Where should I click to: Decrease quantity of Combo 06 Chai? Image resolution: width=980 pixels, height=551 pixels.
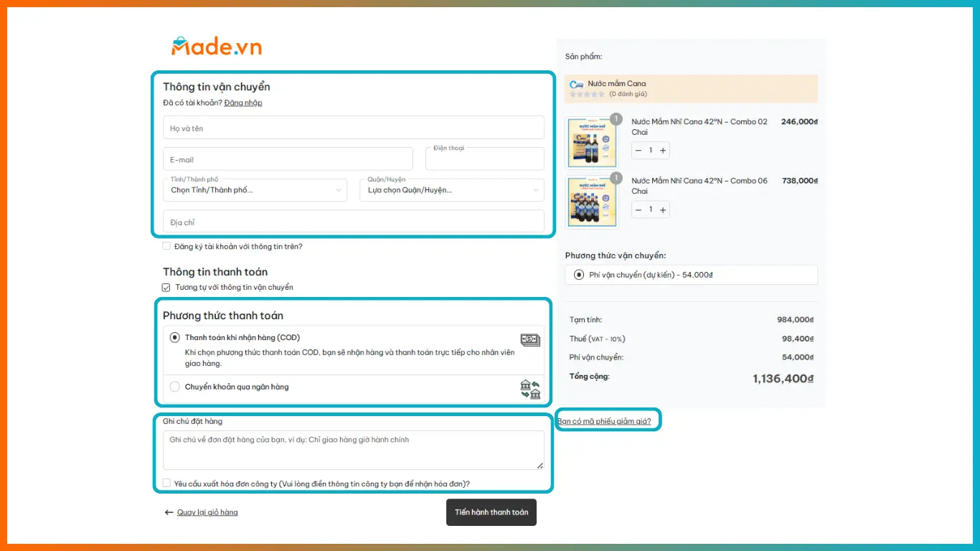coord(639,209)
